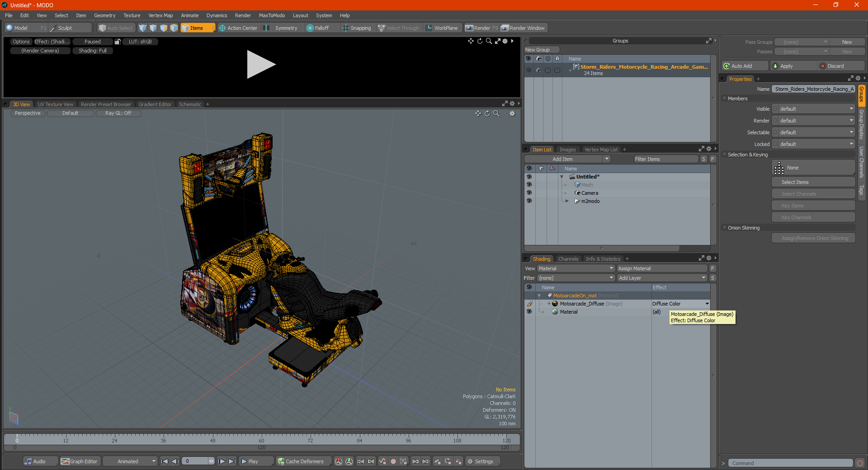Click the Filter Items field
The height and width of the screenshot is (470, 868).
[x=665, y=159]
